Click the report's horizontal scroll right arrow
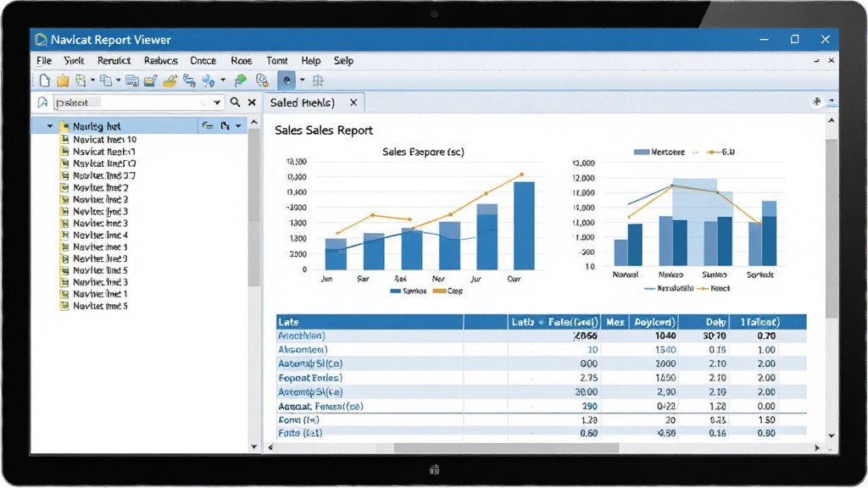The image size is (868, 488). click(817, 447)
